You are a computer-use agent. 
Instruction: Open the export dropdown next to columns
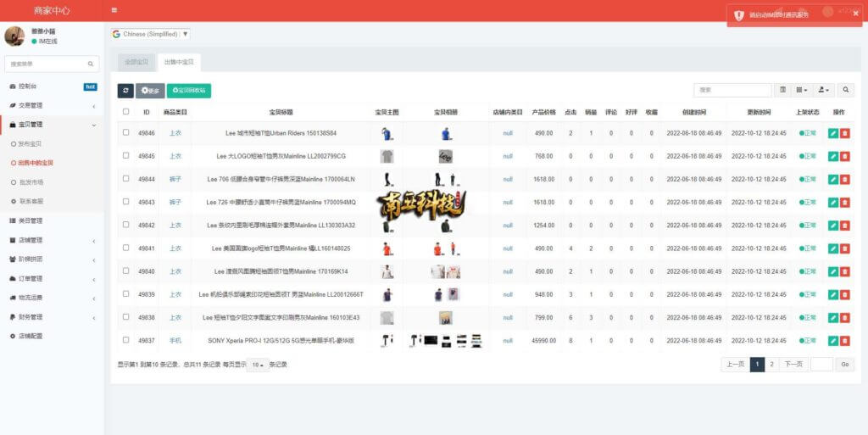click(x=824, y=90)
